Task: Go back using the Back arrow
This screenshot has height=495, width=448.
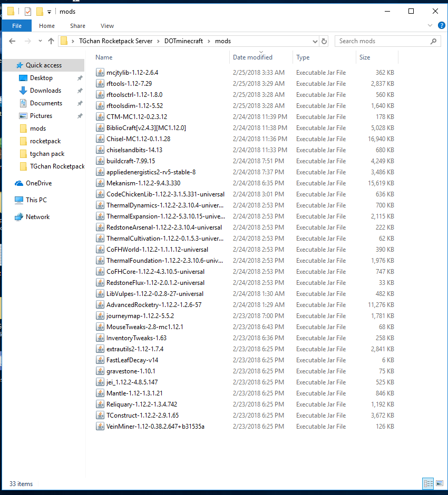Action: pyautogui.click(x=12, y=41)
